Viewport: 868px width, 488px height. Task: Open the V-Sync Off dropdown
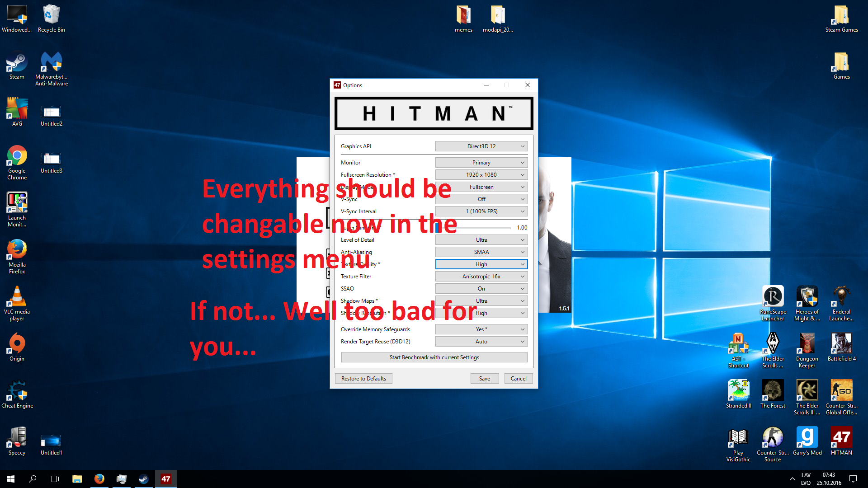tap(481, 199)
